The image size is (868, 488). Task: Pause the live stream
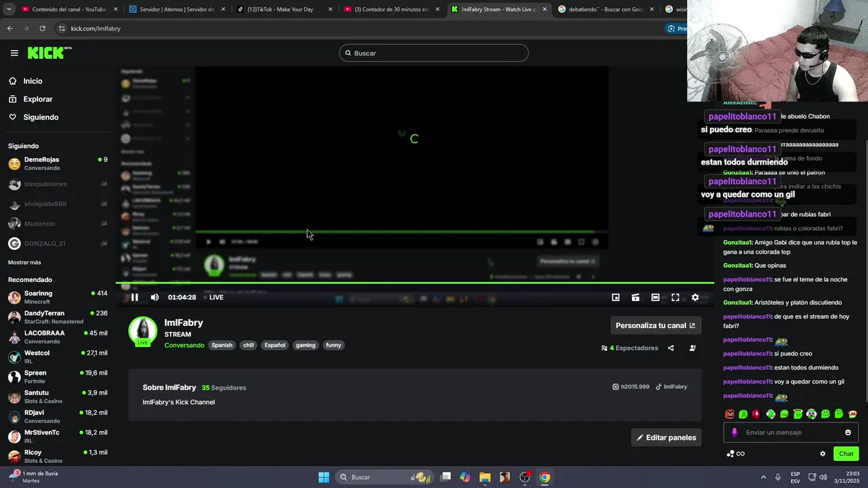pos(134,297)
